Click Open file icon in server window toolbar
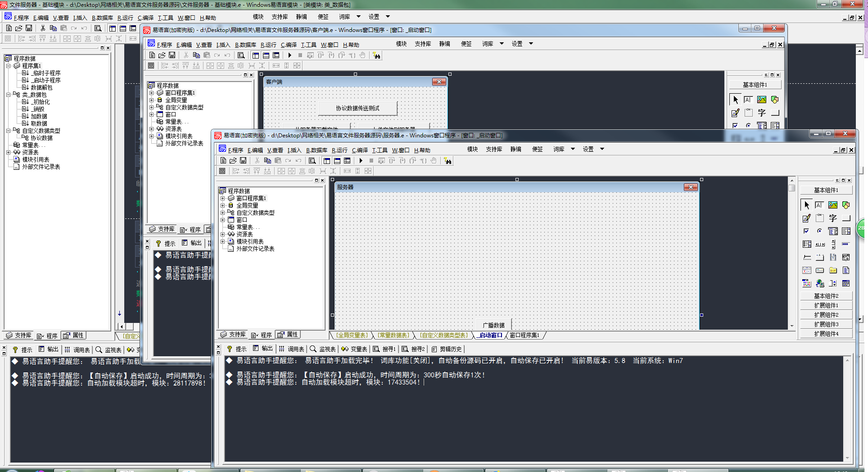 click(233, 160)
